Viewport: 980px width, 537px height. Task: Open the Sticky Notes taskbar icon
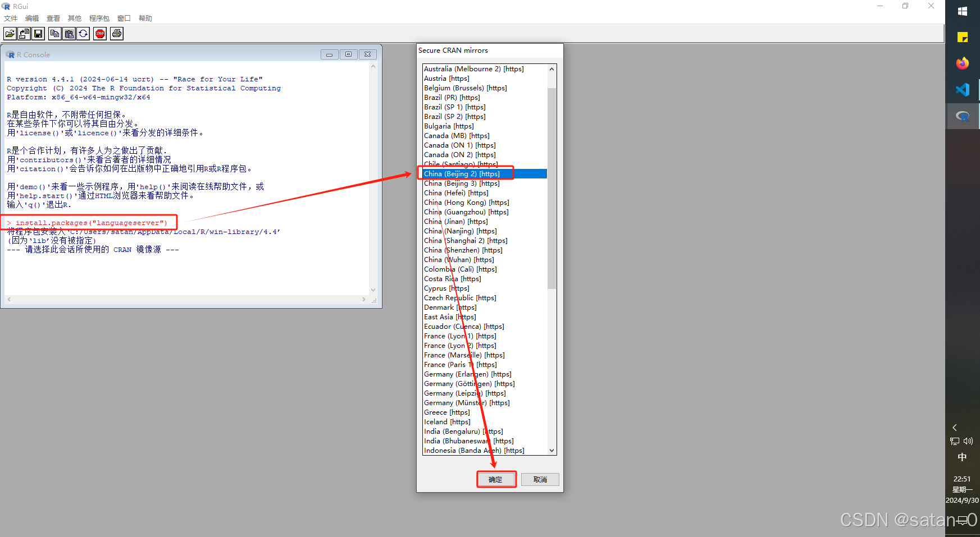coord(963,38)
